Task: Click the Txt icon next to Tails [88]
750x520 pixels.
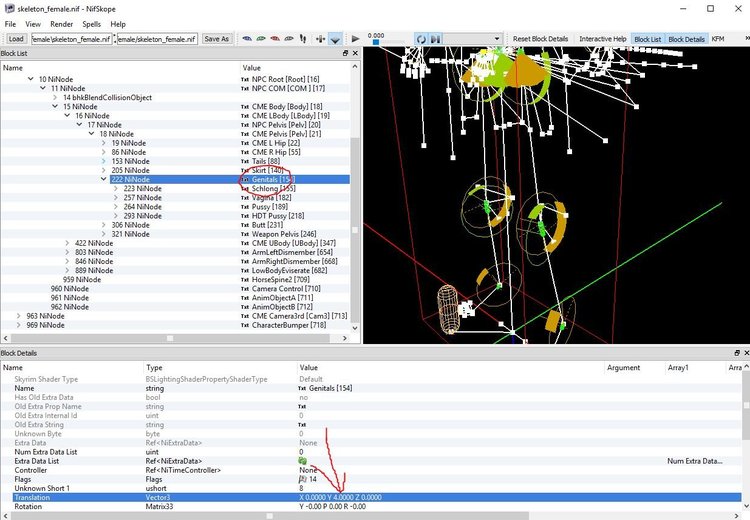Action: click(x=245, y=161)
